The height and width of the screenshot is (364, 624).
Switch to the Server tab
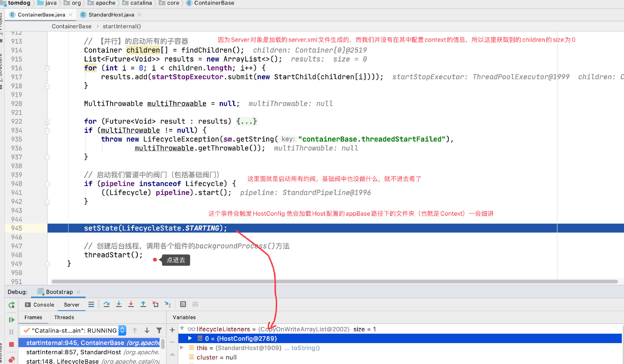[72, 305]
